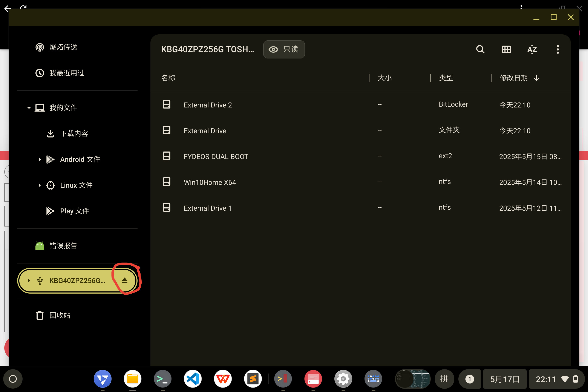Expand the Linux 文件 node
This screenshot has height=392, width=588.
click(40, 185)
